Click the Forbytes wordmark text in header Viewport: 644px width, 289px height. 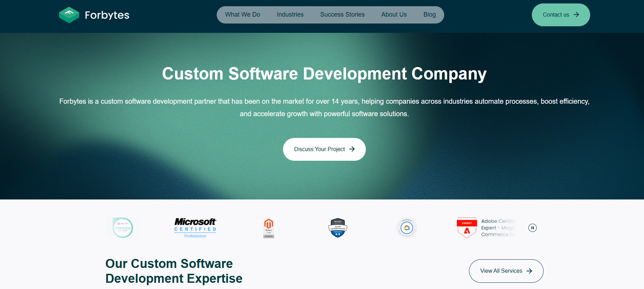107,15
